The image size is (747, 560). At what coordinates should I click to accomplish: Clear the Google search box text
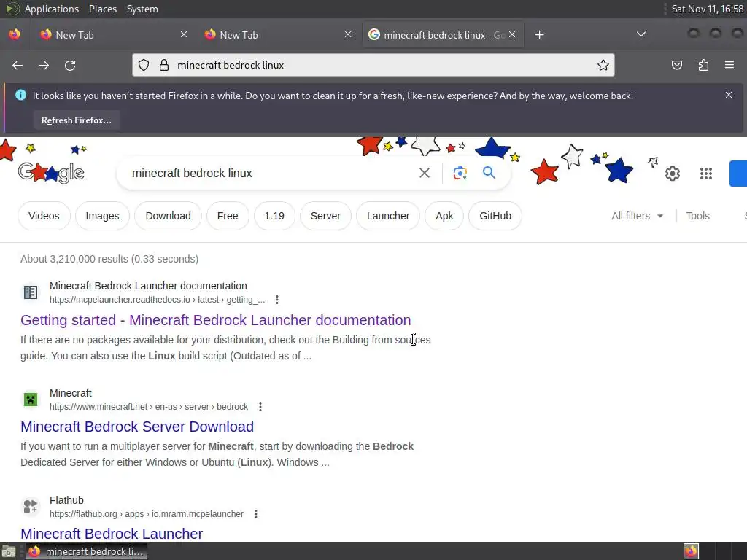[x=425, y=173]
